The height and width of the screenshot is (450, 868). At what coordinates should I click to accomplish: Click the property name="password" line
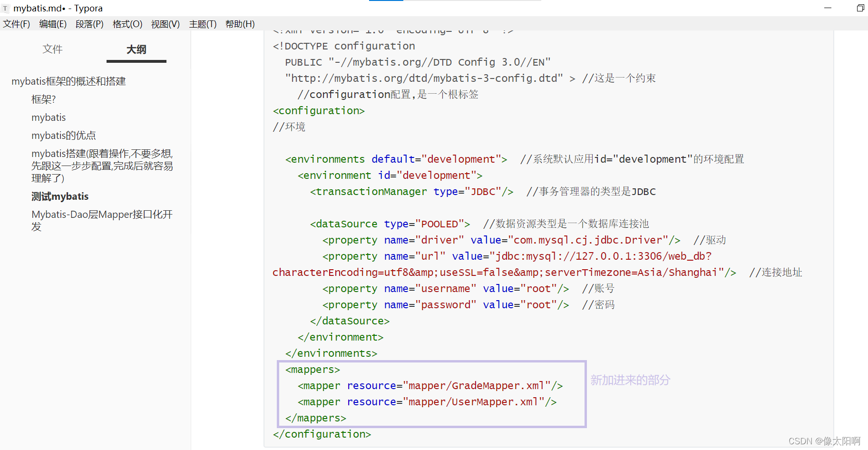click(468, 305)
